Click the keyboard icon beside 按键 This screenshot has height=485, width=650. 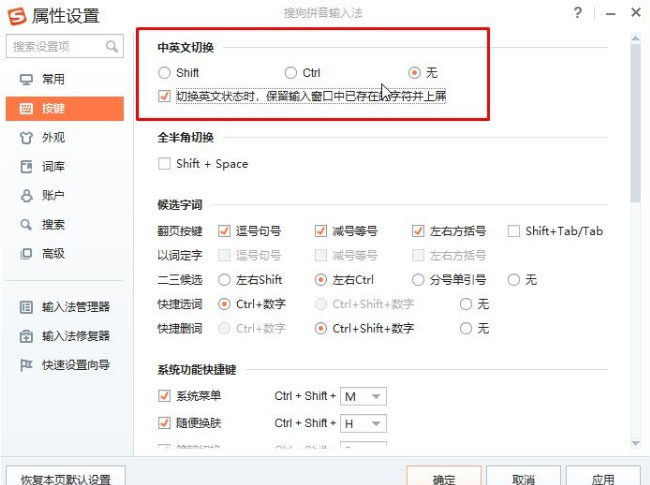coord(26,109)
